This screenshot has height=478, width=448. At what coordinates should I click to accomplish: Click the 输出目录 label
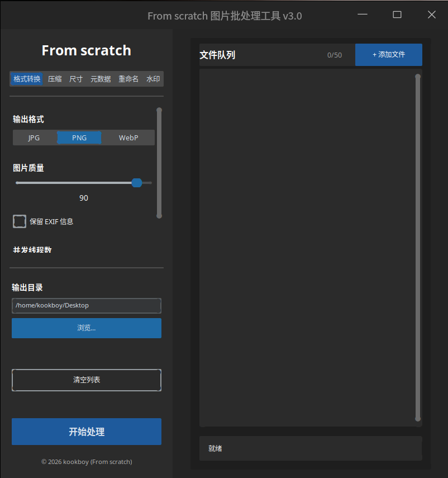[x=27, y=287]
